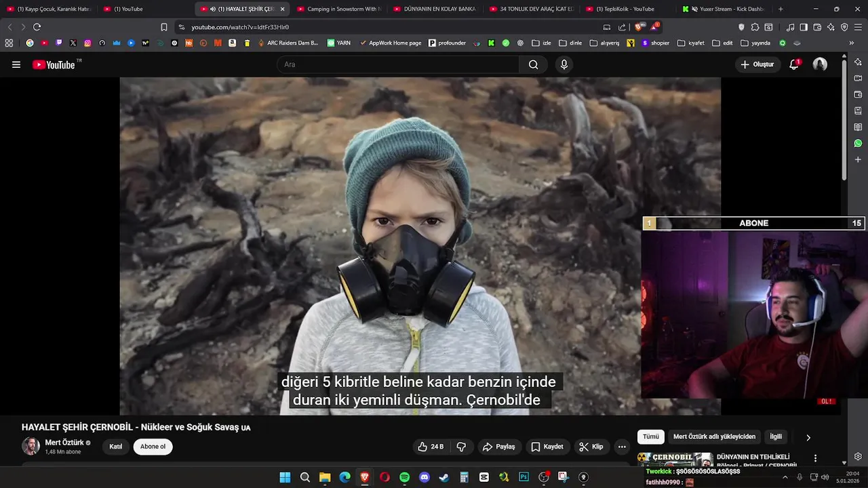Open the kıyafet bookmarks folder
This screenshot has width=868, height=488.
point(692,43)
